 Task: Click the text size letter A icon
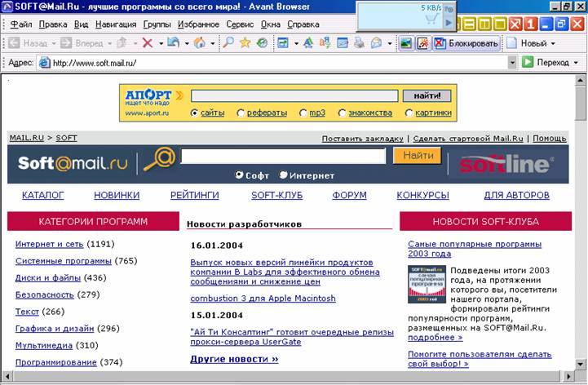click(308, 42)
